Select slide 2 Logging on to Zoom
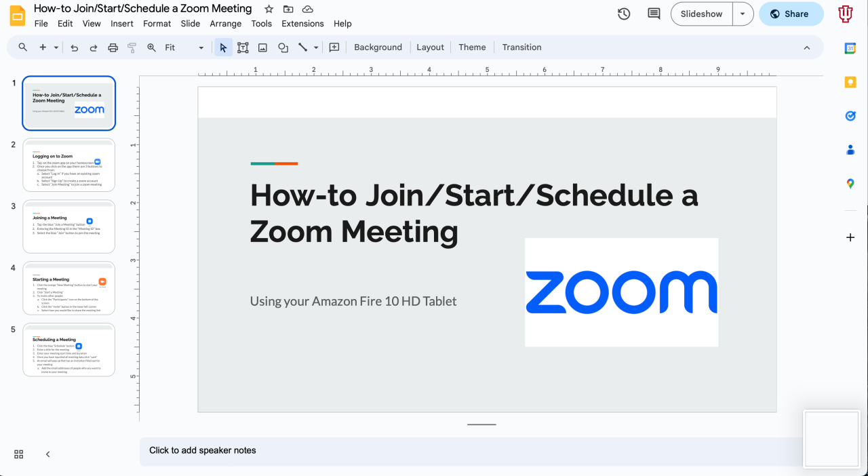This screenshot has height=476, width=868. [x=69, y=165]
